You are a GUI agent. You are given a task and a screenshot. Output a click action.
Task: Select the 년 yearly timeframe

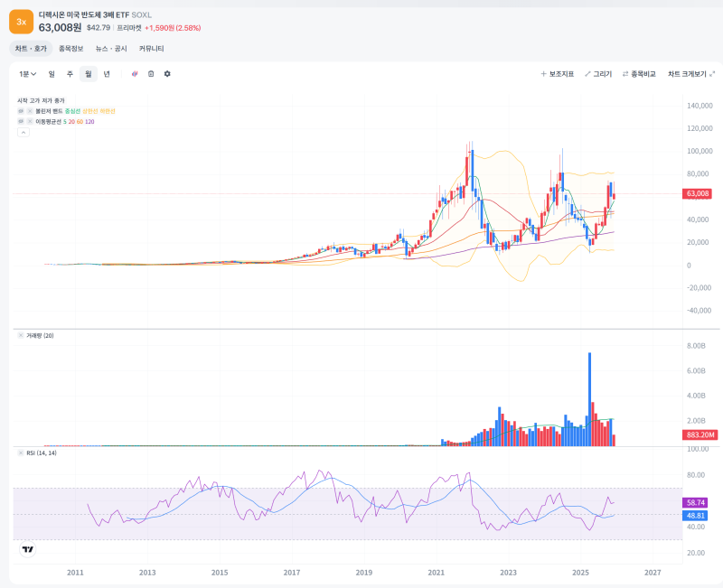[x=107, y=74]
